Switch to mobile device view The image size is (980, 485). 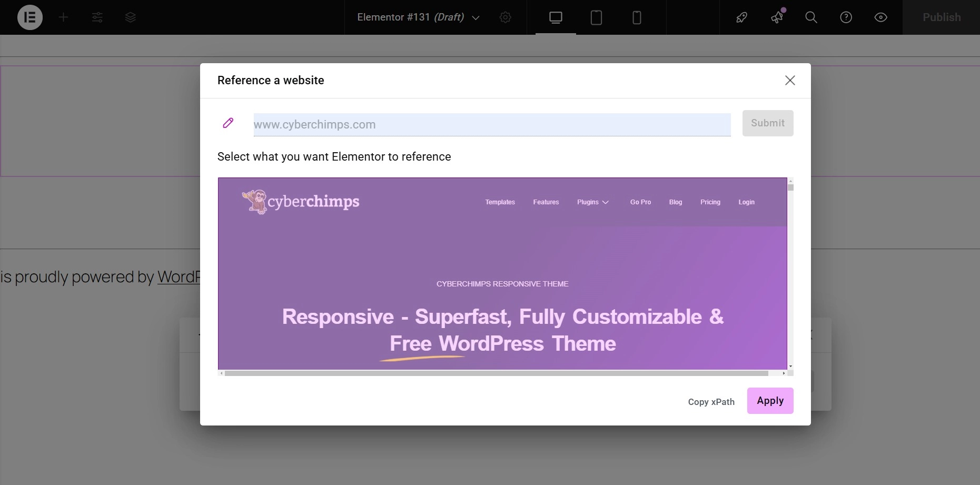coord(637,17)
